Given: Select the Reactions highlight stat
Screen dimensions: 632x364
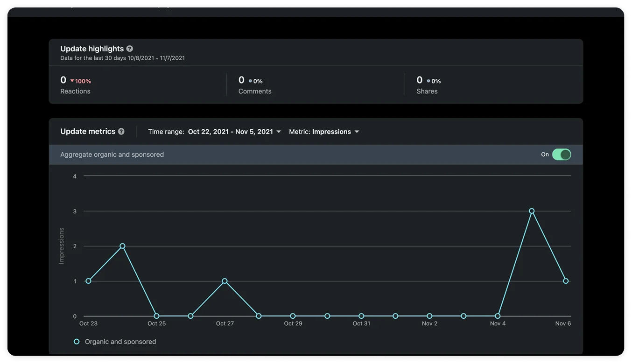Looking at the screenshot, I should coord(75,85).
